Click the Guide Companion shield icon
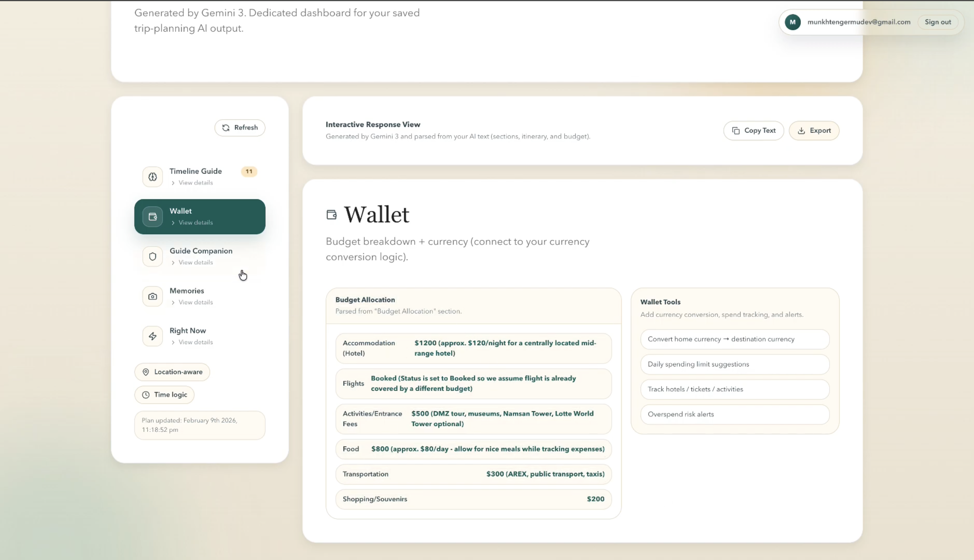This screenshot has height=560, width=974. [152, 257]
